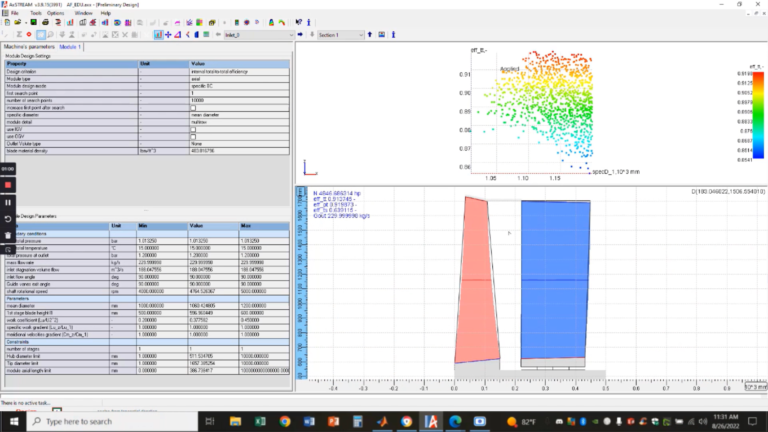This screenshot has height=432, width=768.
Task: Toggle the use OGV checkbox
Action: 193,137
